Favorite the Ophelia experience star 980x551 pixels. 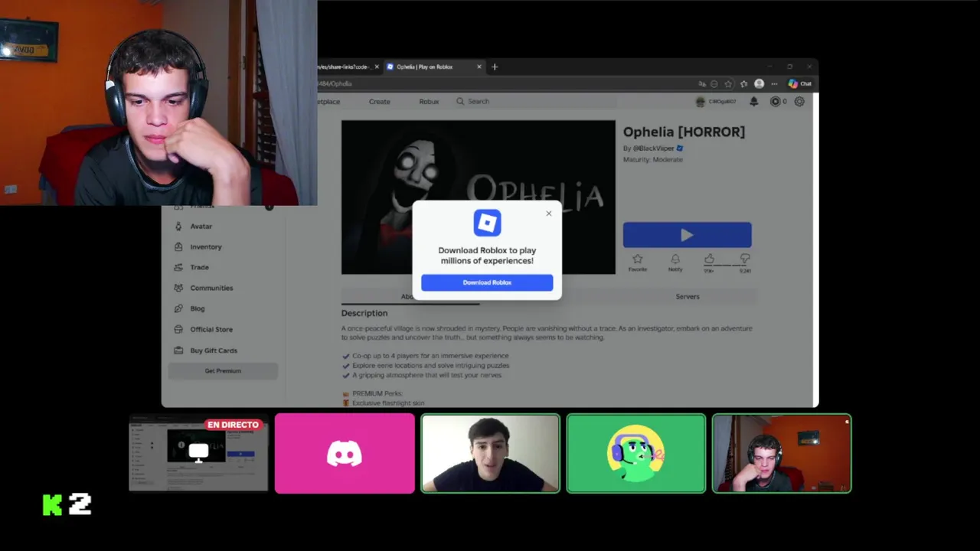[x=637, y=259]
